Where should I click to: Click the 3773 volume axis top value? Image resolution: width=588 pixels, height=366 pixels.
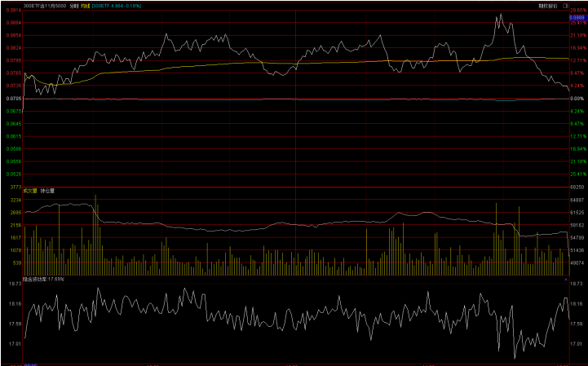[15, 187]
